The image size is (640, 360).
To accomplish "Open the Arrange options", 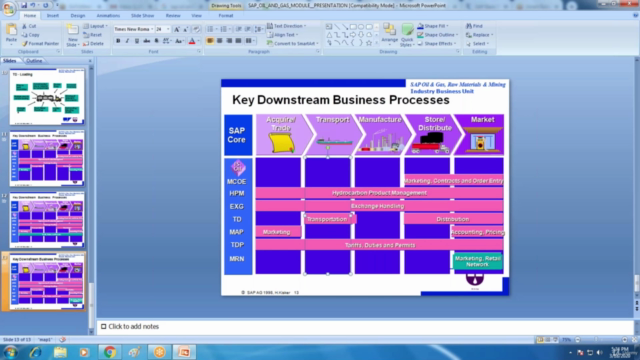I will click(389, 33).
